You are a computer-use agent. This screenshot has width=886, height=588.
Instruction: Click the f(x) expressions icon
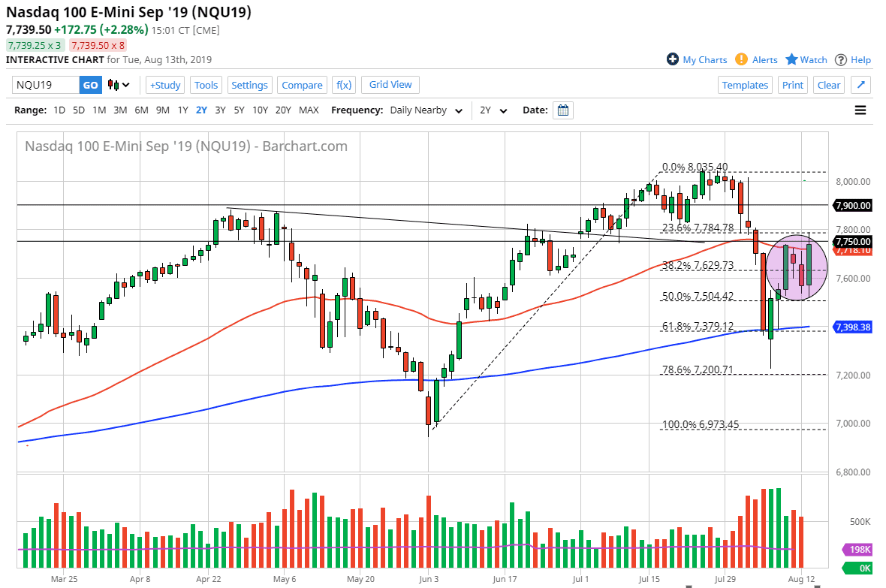[343, 85]
